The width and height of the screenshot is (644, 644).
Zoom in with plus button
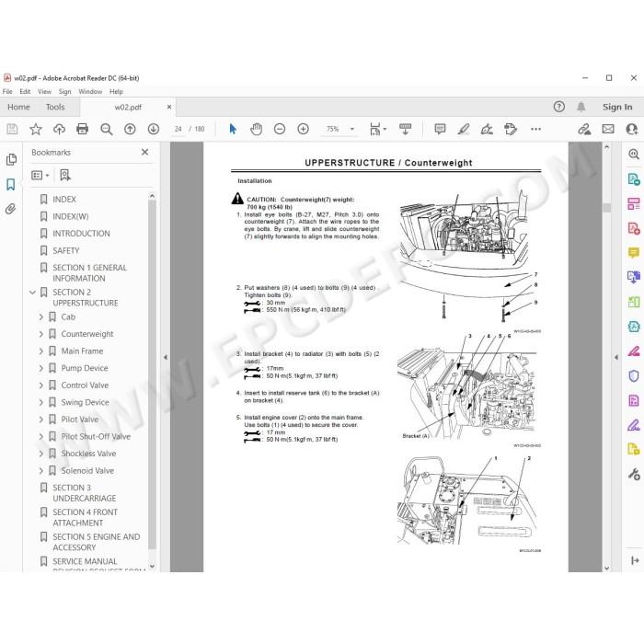coord(303,129)
